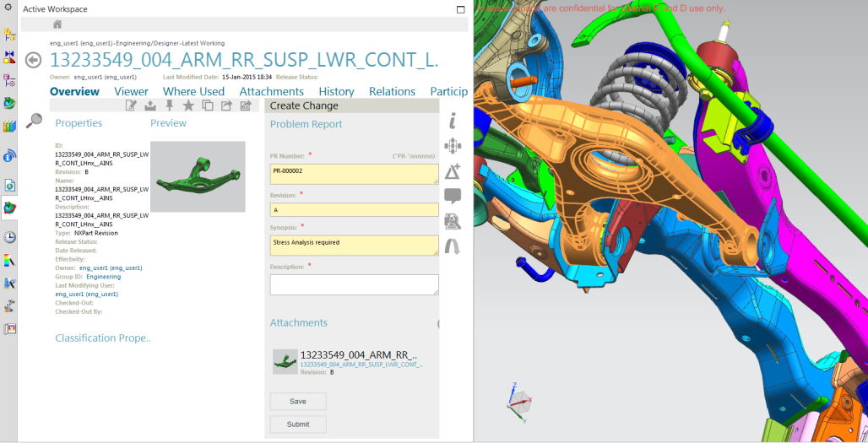Click the Synopsis input field
Screen dimensions: 868x443
[355, 245]
